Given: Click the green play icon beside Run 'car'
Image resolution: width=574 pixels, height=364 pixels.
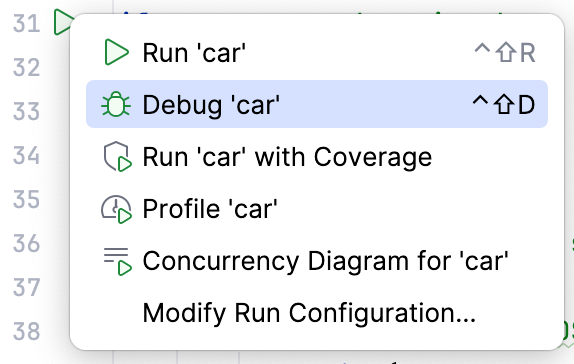Looking at the screenshot, I should coord(116,52).
